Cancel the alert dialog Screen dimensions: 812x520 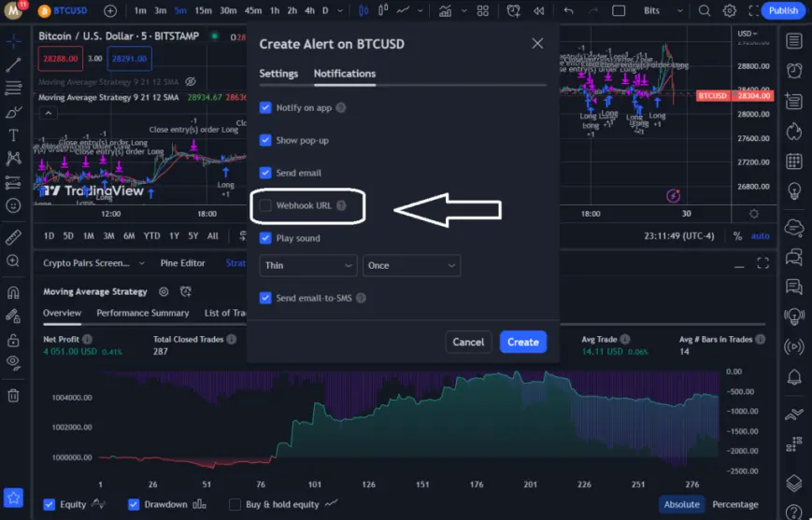(x=468, y=342)
